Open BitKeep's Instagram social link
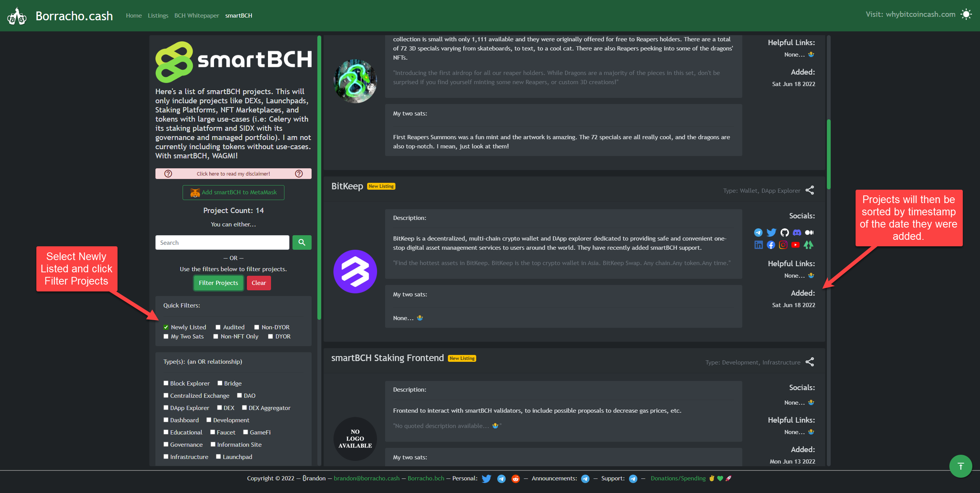This screenshot has width=980, height=493. tap(783, 245)
